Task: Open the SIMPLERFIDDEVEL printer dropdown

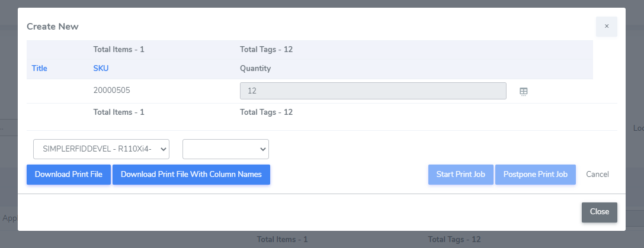Action: pos(101,149)
